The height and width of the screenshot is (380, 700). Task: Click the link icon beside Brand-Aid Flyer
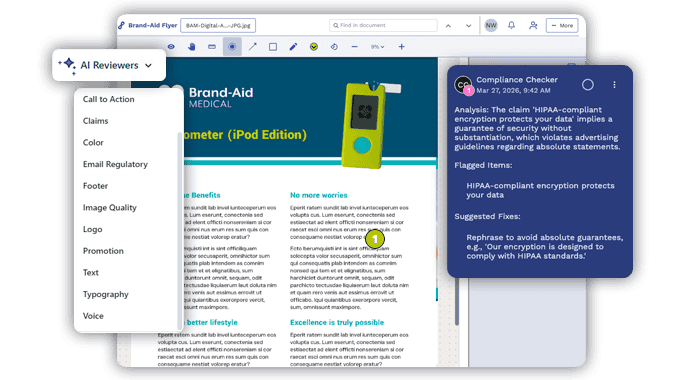(x=121, y=25)
